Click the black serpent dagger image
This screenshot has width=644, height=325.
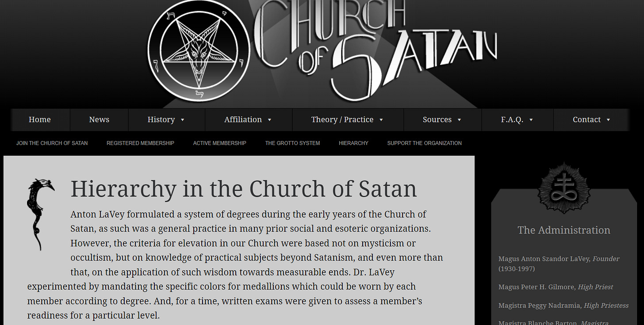(40, 214)
